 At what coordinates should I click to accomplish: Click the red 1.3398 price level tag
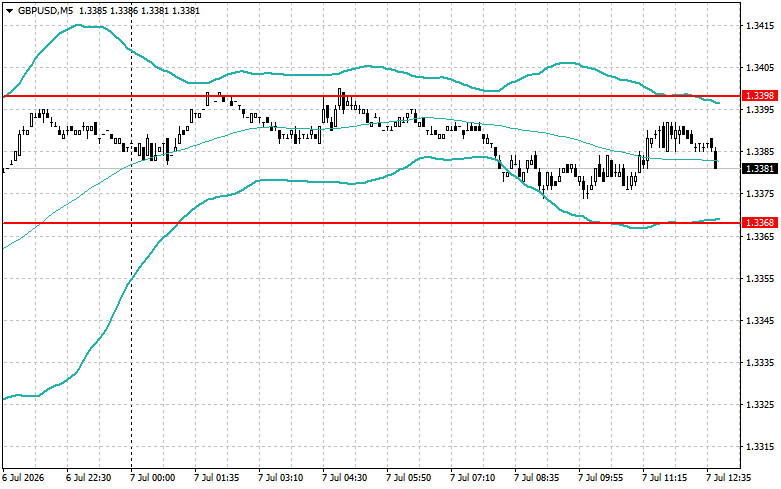coord(760,96)
